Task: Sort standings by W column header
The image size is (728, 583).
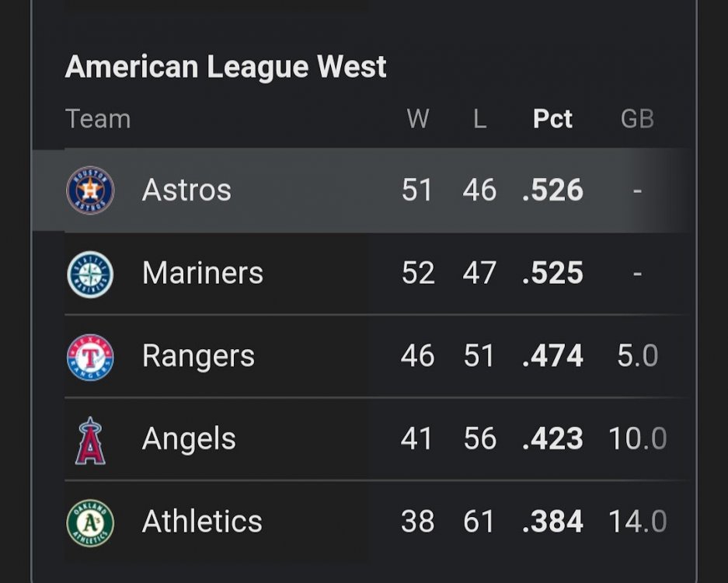Action: 418,119
